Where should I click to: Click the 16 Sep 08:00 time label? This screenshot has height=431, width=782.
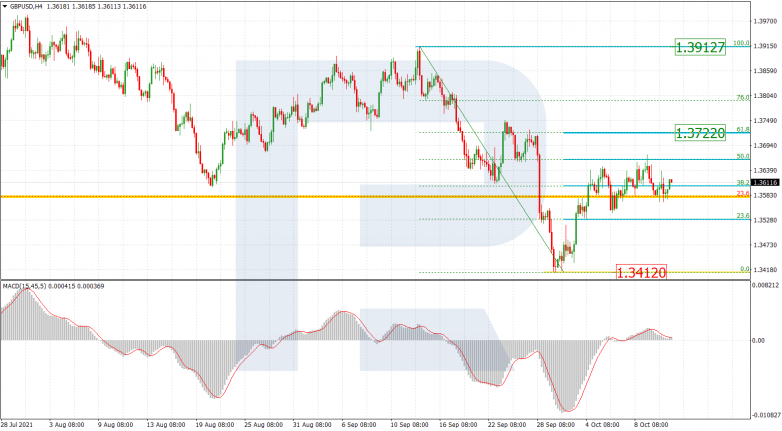coord(459,425)
